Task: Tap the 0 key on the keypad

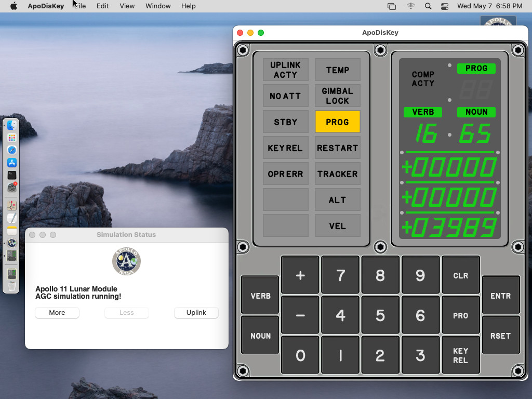Action: click(300, 355)
